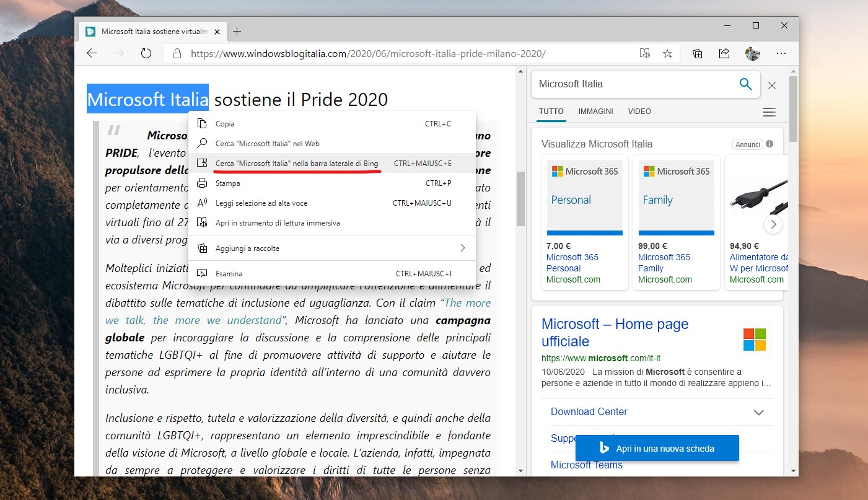This screenshot has height=500, width=868.
Task: Add page to favorites with star icon
Action: (667, 53)
